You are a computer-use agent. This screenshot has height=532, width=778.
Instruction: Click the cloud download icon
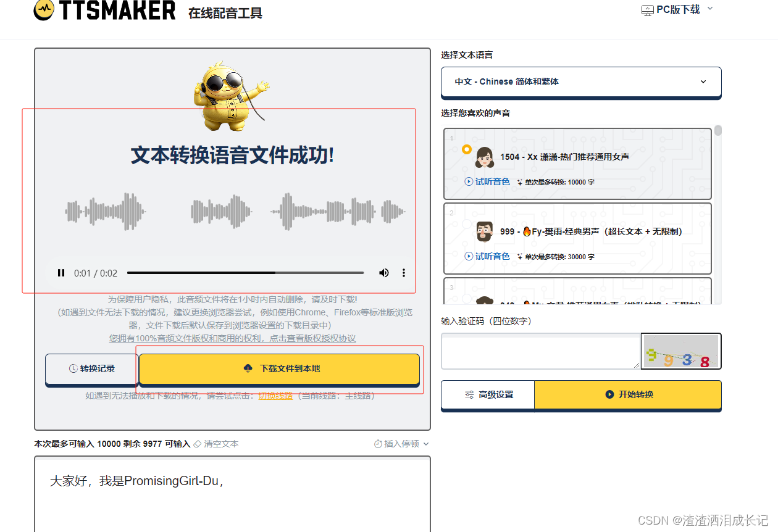coord(248,368)
